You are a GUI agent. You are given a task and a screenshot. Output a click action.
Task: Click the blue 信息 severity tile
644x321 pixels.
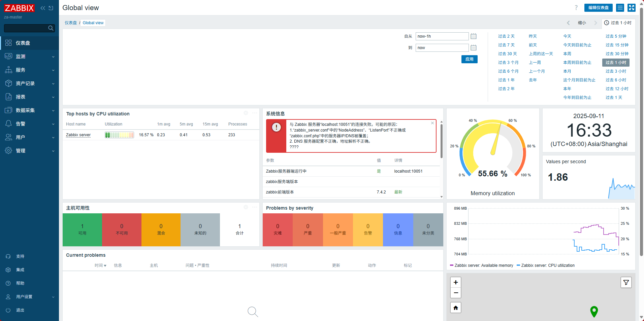tap(398, 230)
